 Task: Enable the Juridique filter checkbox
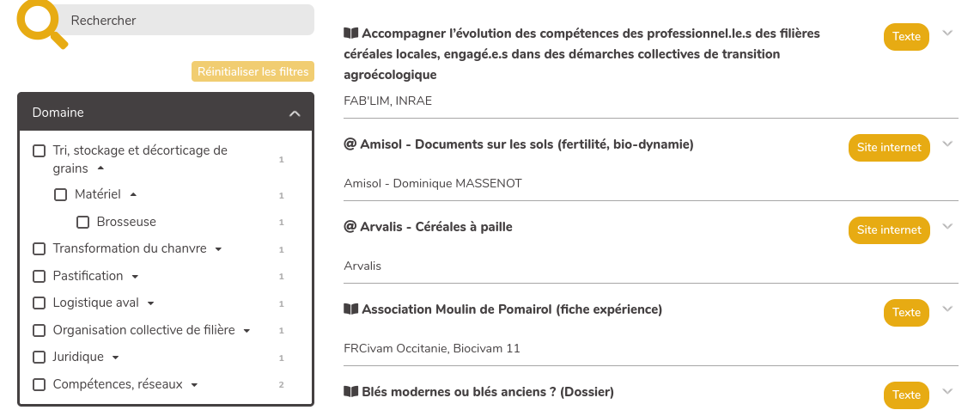39,358
